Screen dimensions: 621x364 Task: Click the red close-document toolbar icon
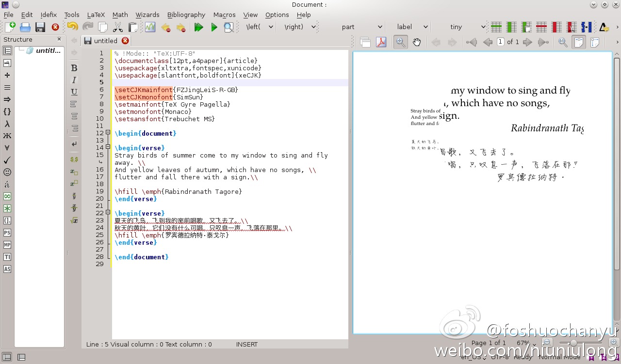coord(55,27)
